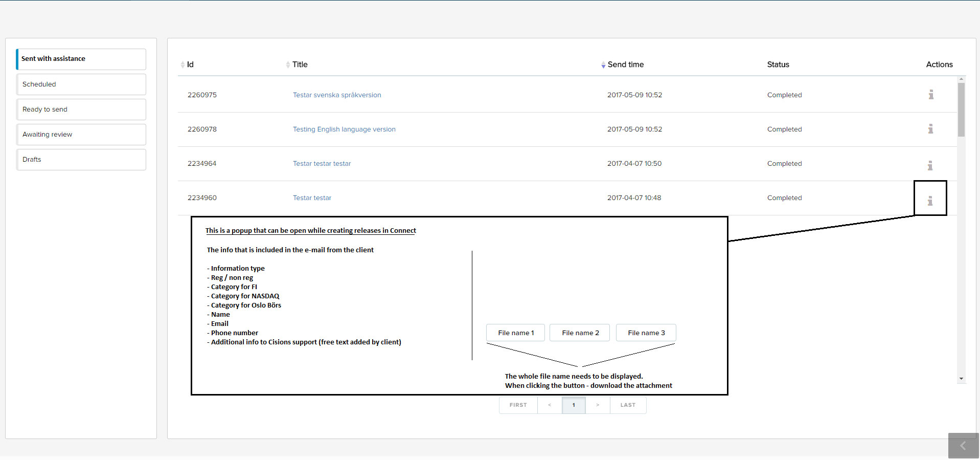Image resolution: width=980 pixels, height=460 pixels.
Task: Open info icon for release 2234964
Action: click(930, 165)
